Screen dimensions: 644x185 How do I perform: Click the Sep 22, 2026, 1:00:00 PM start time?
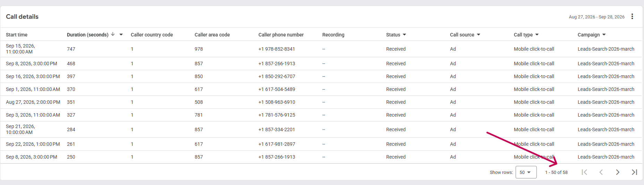(x=33, y=144)
